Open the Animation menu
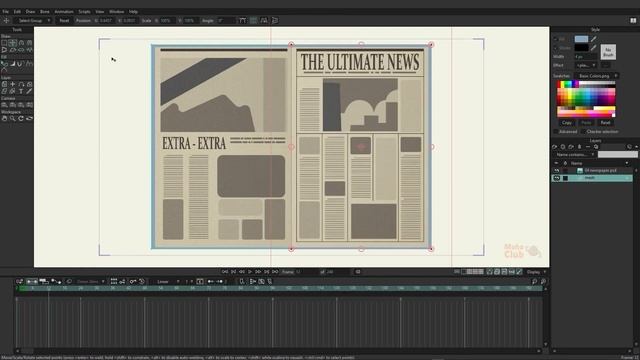 (x=64, y=11)
